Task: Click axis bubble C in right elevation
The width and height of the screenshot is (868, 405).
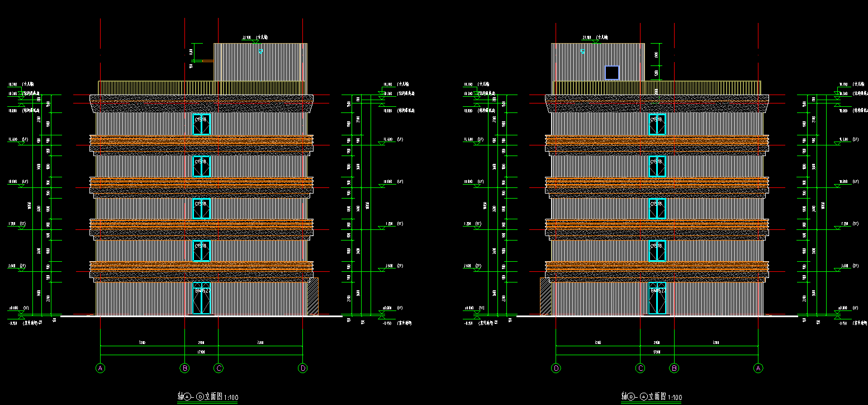Action: [x=641, y=368]
